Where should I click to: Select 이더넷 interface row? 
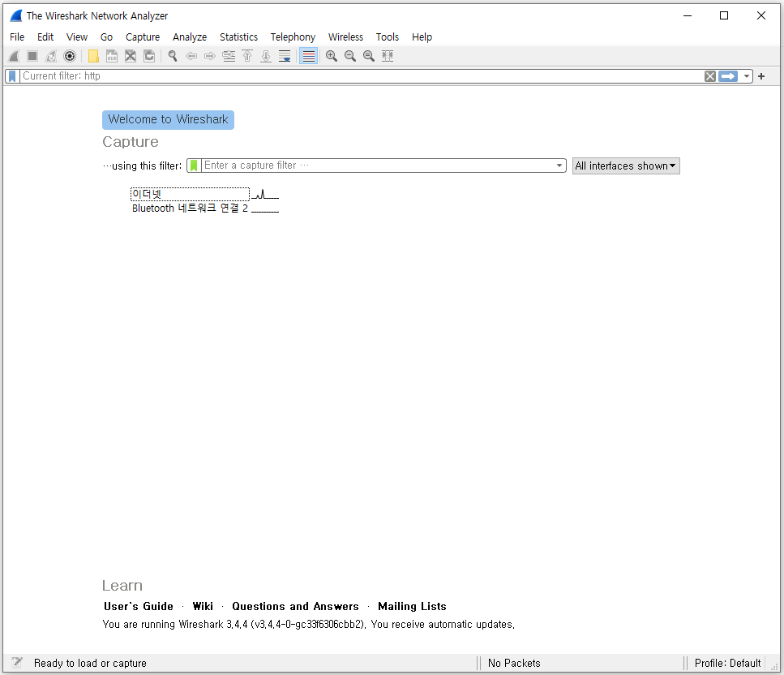pos(190,194)
